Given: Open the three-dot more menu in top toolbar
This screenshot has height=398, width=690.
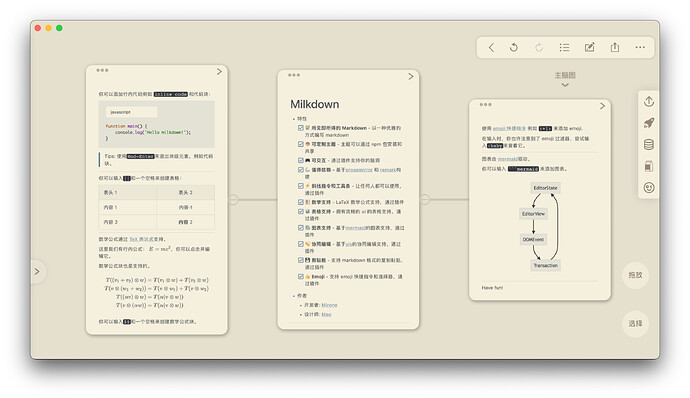Looking at the screenshot, I should pos(640,47).
